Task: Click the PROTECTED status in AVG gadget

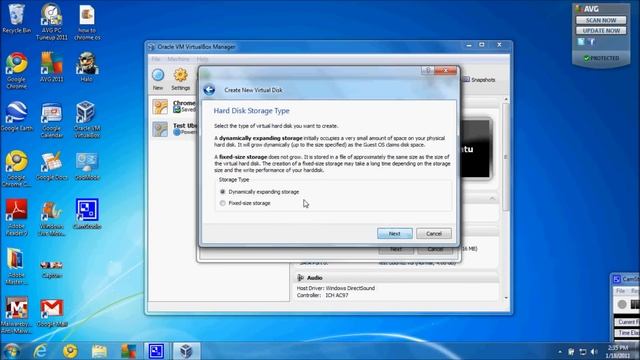Action: (x=601, y=58)
